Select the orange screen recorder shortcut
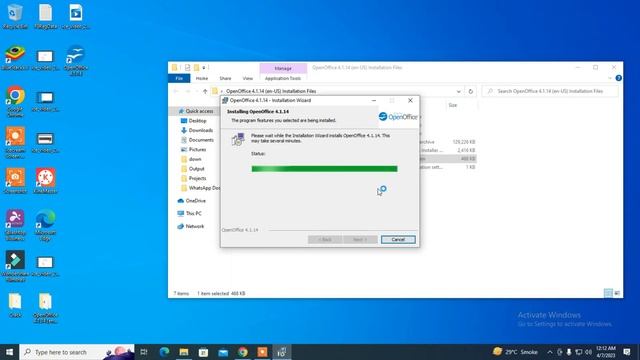Screen dimensions: 640x360 [15, 142]
